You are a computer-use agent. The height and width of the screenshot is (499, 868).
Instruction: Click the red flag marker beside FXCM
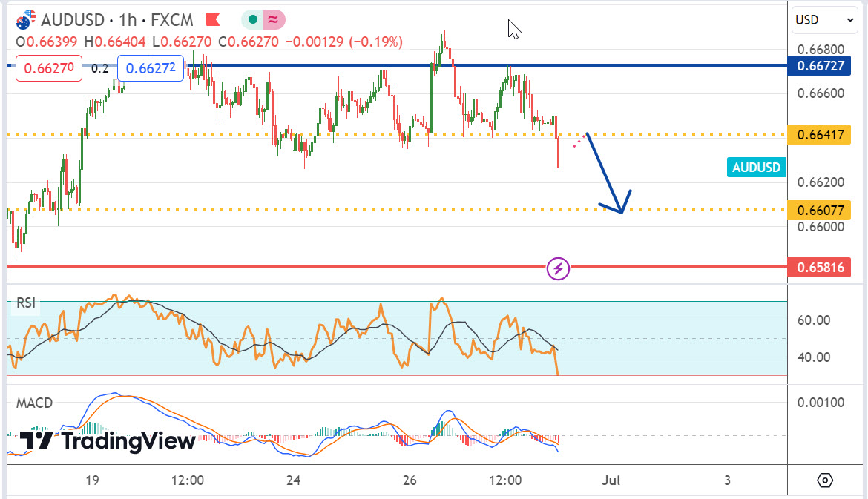pos(212,19)
